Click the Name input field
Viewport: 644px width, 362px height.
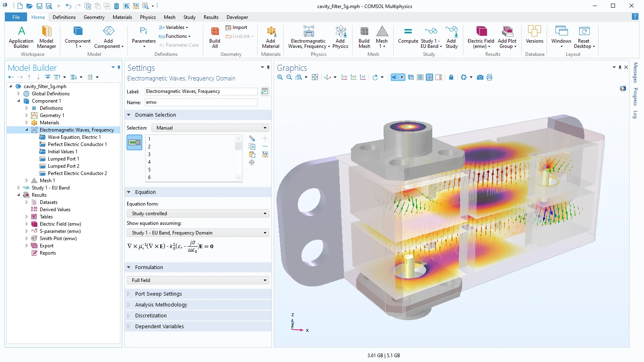(201, 103)
